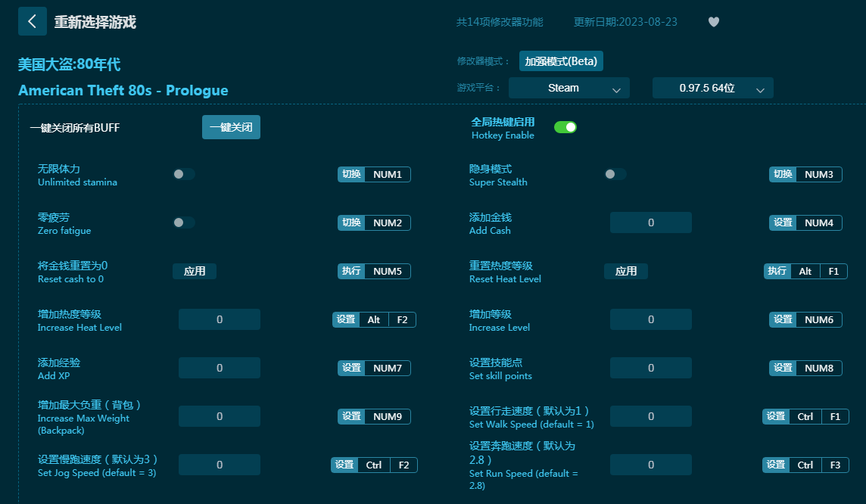The image size is (866, 504).
Task: Click the Add XP value field
Action: (220, 369)
